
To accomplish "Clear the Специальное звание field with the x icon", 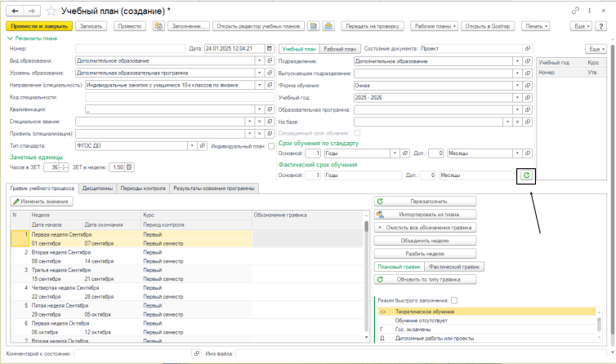I will pyautogui.click(x=259, y=121).
